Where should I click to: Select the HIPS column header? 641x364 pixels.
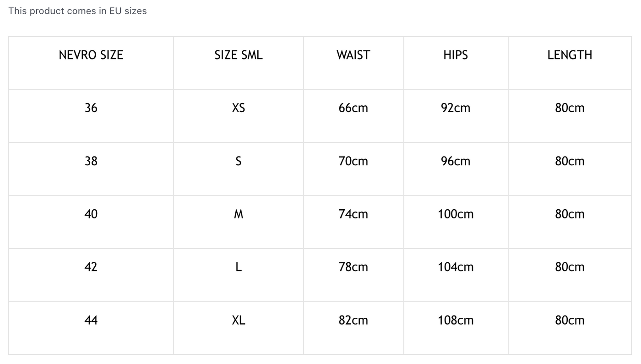click(x=455, y=55)
